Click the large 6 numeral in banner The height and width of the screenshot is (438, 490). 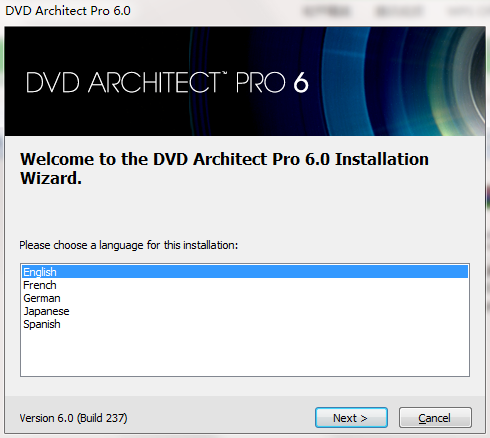point(301,82)
